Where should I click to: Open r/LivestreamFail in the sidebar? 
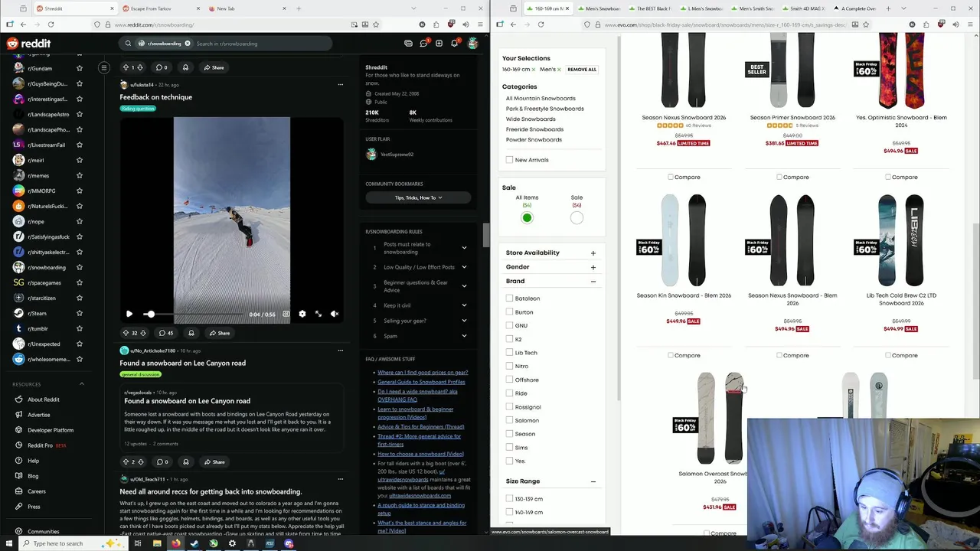click(46, 145)
